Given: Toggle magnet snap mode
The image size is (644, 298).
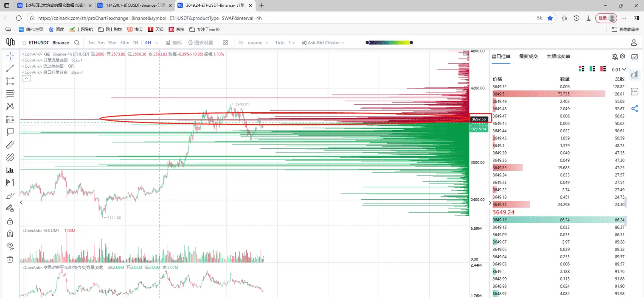Looking at the screenshot, I should [10, 234].
